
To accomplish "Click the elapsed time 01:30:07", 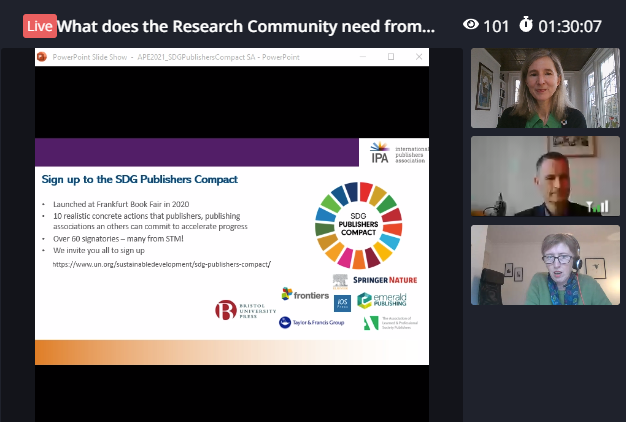I will point(570,27).
